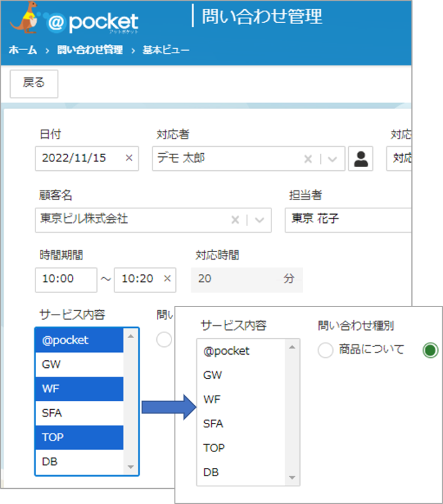Clear 東京ビル株式会社 from the 顧客名 field
443x504 pixels.
[x=235, y=220]
